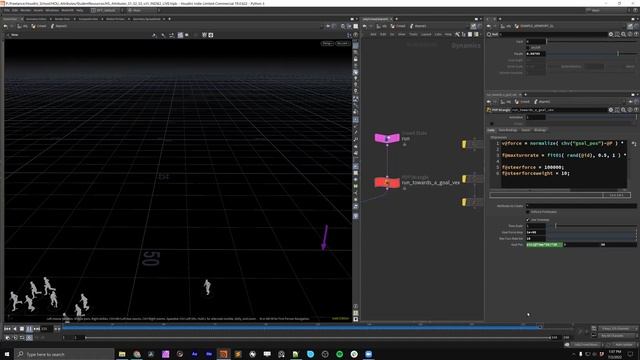Click the blue timeline scrub bar
Image resolution: width=640 pixels, height=360 pixels.
(302, 327)
